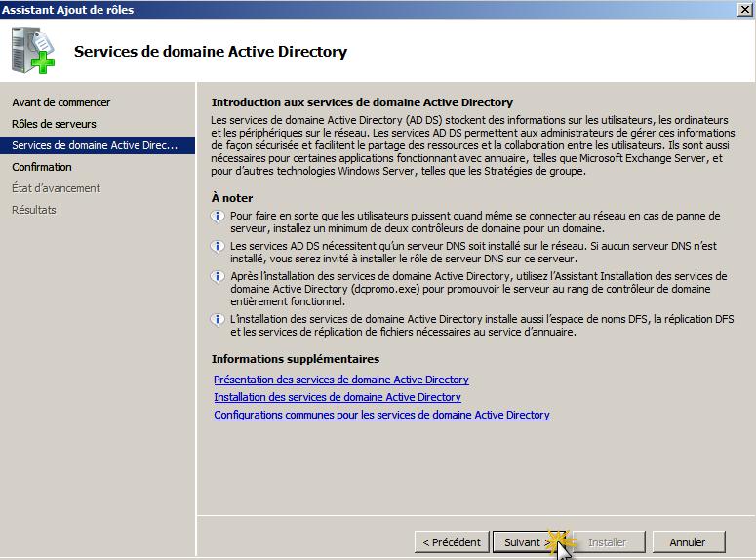The height and width of the screenshot is (560, 756).
Task: Click info icon beside the dcpromo.exe note
Action: pyautogui.click(x=218, y=276)
